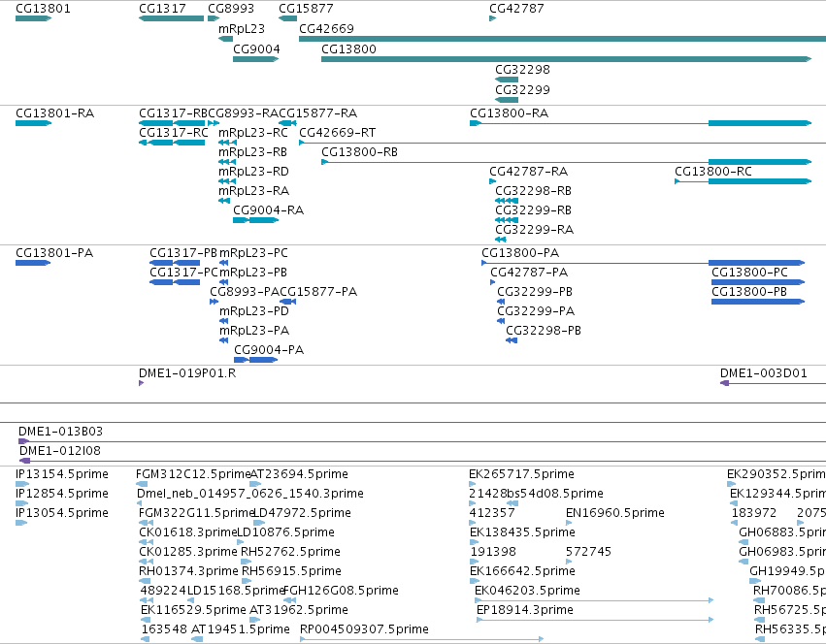The width and height of the screenshot is (826, 644).
Task: Click EST IP12854.5prime
Action: click(61, 494)
